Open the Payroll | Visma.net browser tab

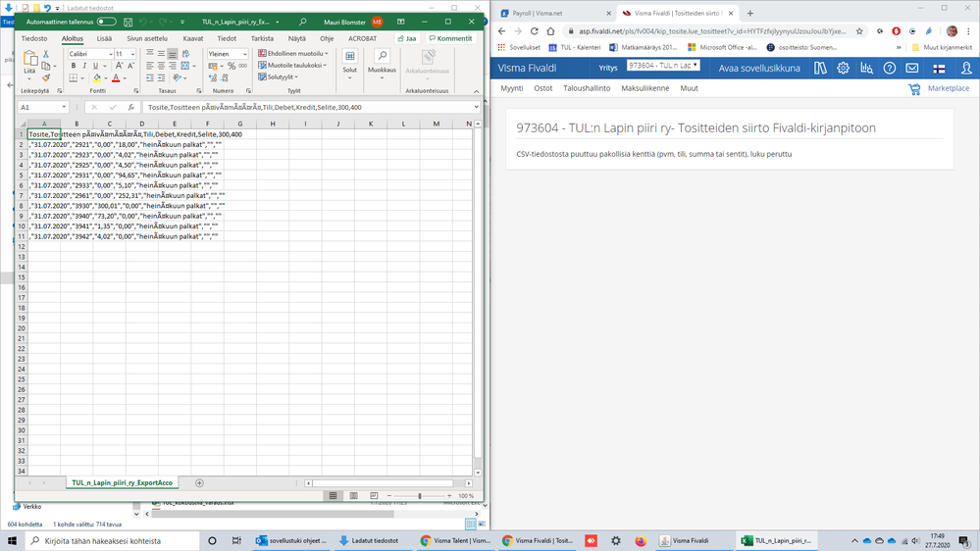point(555,13)
